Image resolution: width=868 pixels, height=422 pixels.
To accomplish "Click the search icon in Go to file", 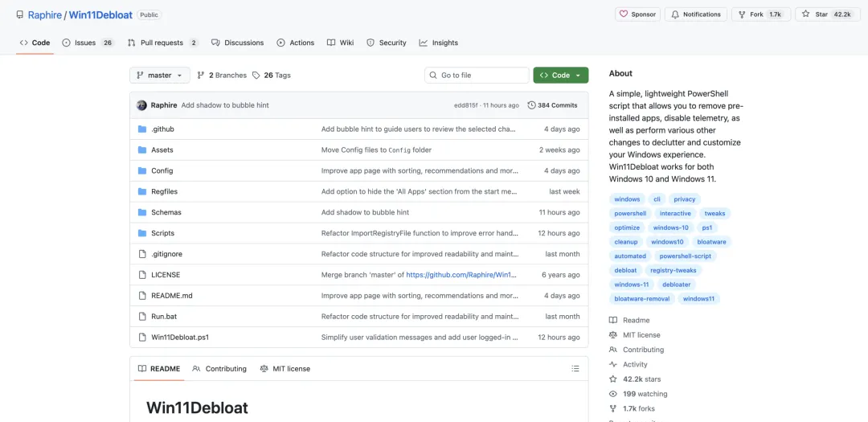I will click(433, 76).
